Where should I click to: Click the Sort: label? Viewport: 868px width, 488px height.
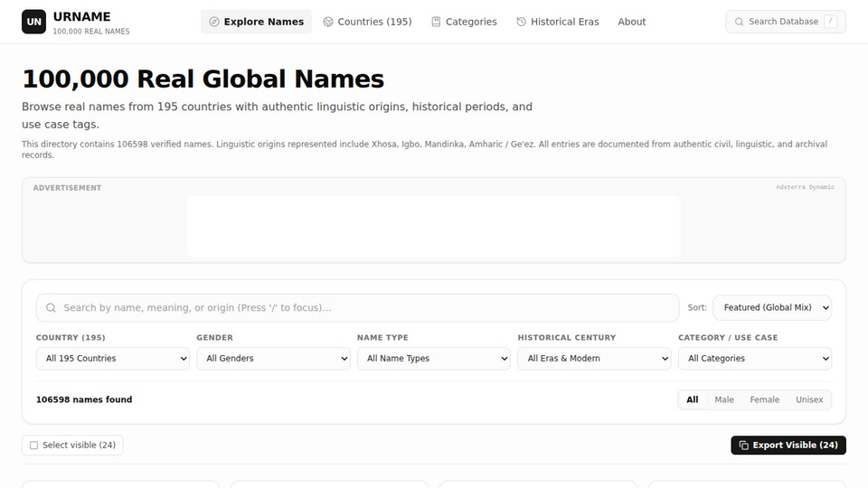click(697, 307)
